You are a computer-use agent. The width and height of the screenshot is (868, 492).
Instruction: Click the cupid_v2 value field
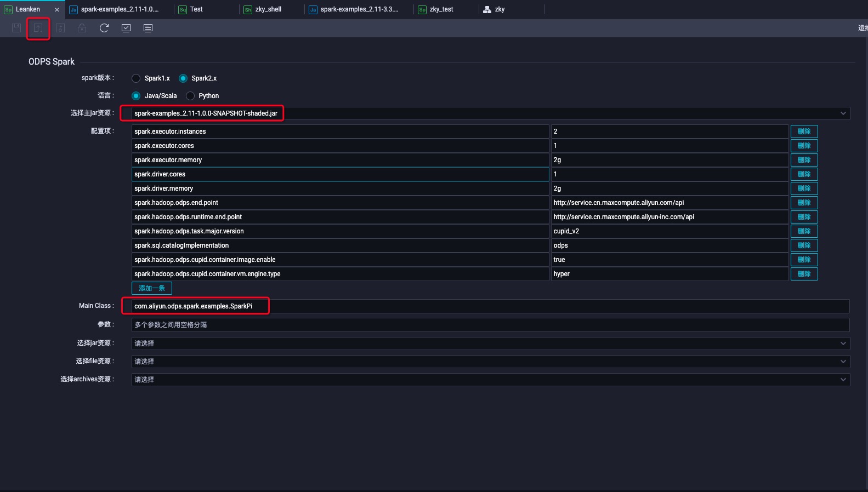point(670,231)
